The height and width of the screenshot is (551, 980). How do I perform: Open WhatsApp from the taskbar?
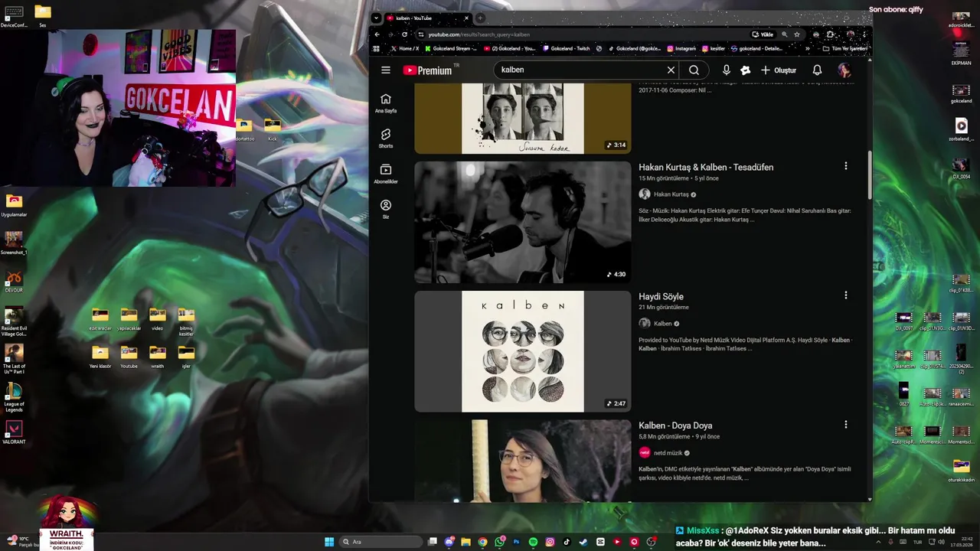[x=499, y=542]
